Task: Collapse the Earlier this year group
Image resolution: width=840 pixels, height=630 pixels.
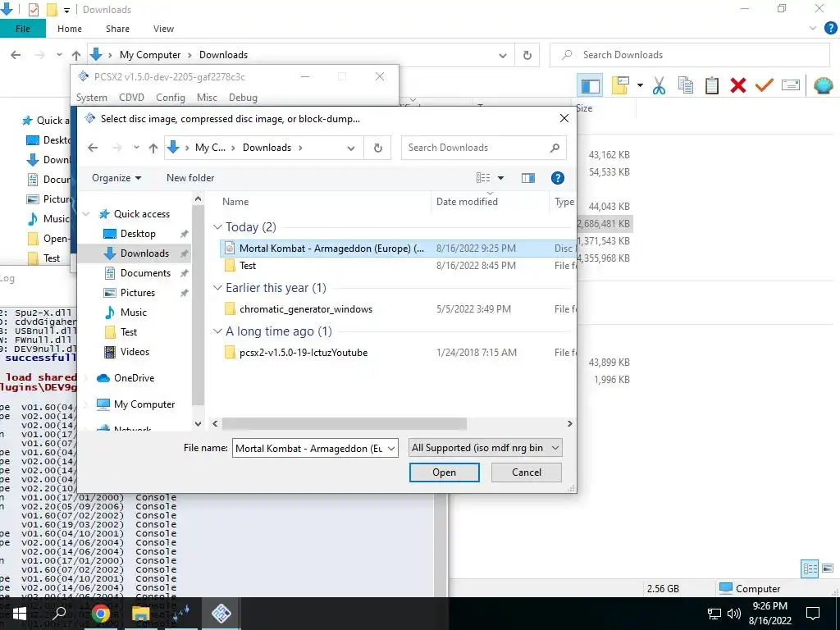Action: click(217, 288)
